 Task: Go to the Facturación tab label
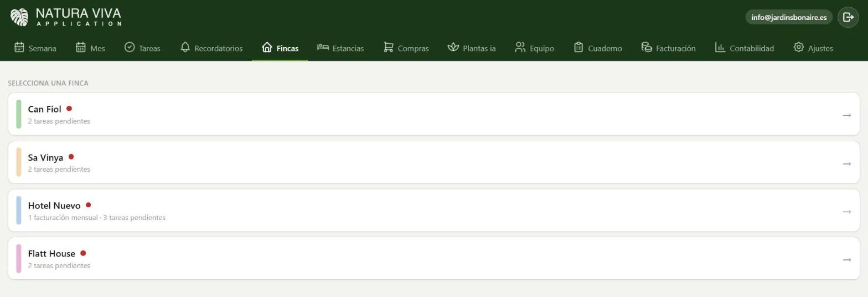[676, 48]
